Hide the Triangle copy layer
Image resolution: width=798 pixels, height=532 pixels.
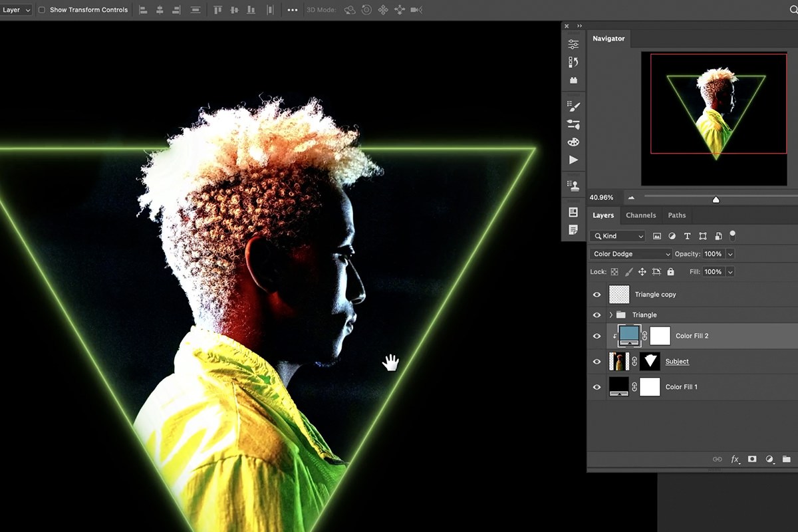click(x=597, y=295)
